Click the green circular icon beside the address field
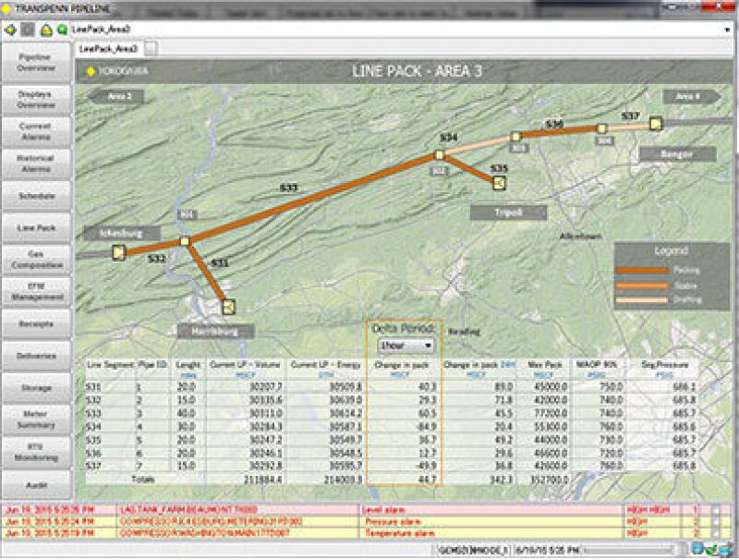The image size is (739, 560). tap(61, 30)
